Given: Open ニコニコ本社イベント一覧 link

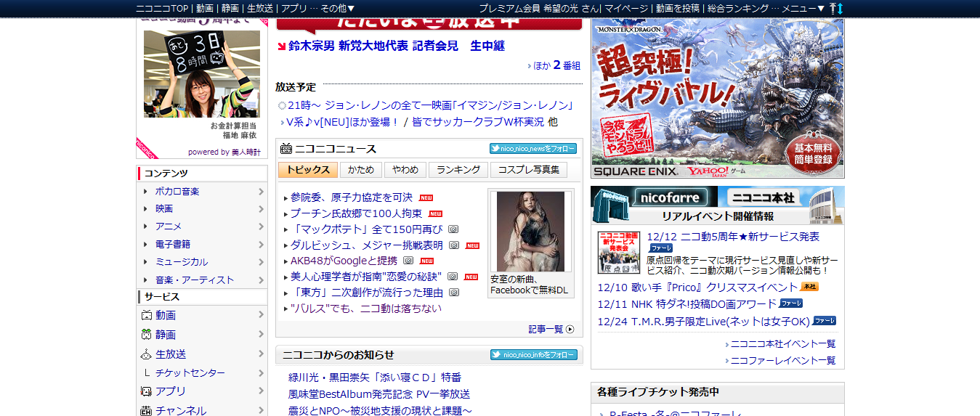Looking at the screenshot, I should pos(783,344).
